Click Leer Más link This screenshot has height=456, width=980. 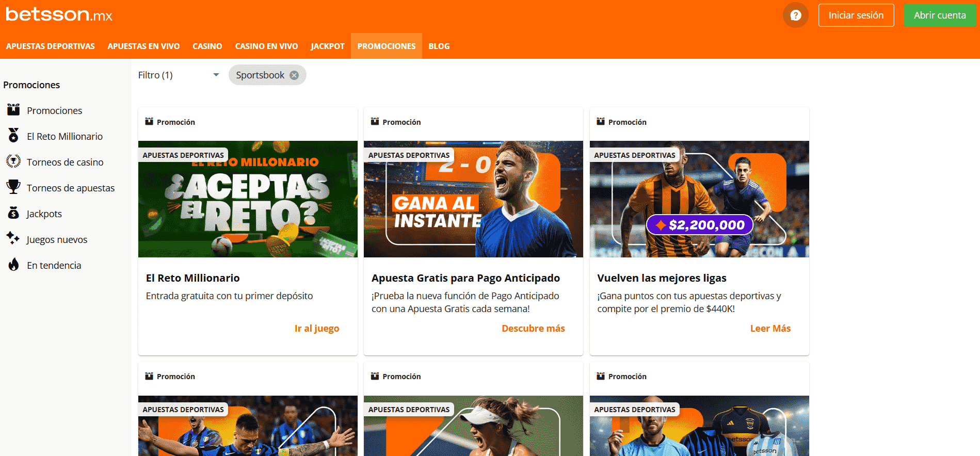[x=770, y=329]
